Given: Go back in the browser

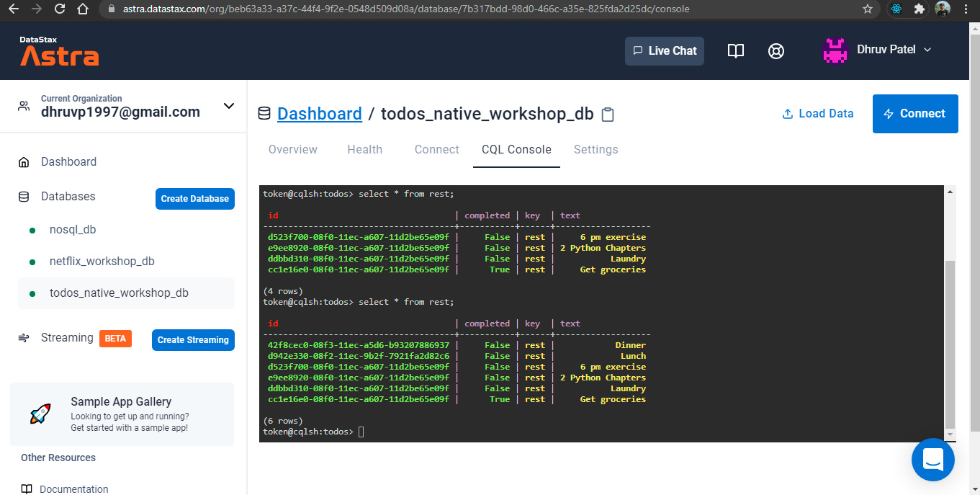Looking at the screenshot, I should (14, 9).
